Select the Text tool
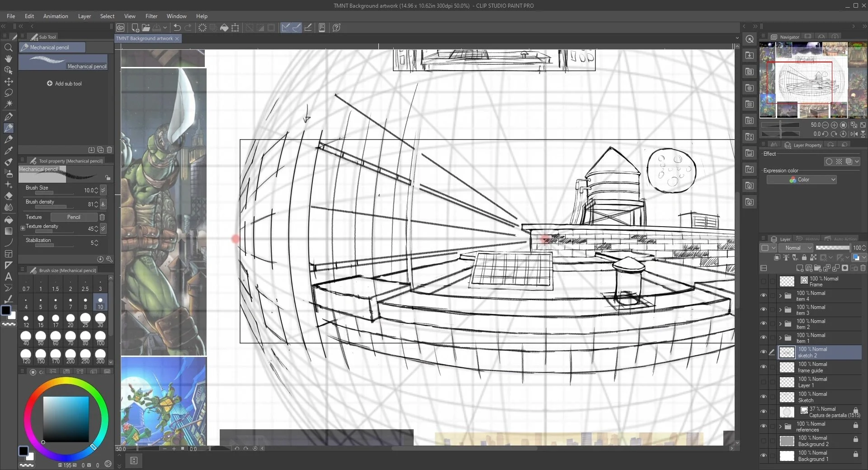The width and height of the screenshot is (868, 470). [9, 277]
